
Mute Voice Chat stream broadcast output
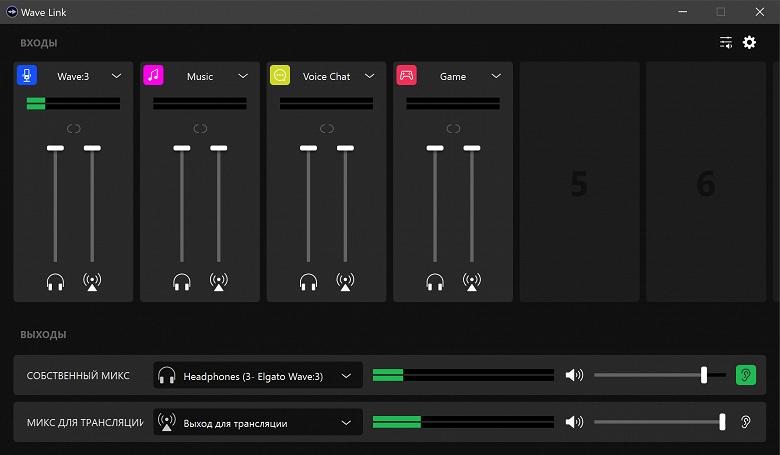pos(345,282)
